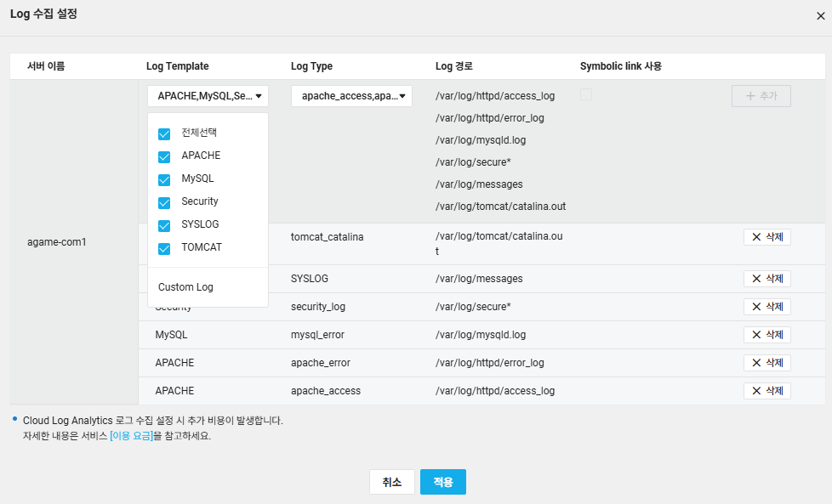Screen dimensions: 832x504
Task: Uncheck the SYSLOG template option
Action: (164, 225)
